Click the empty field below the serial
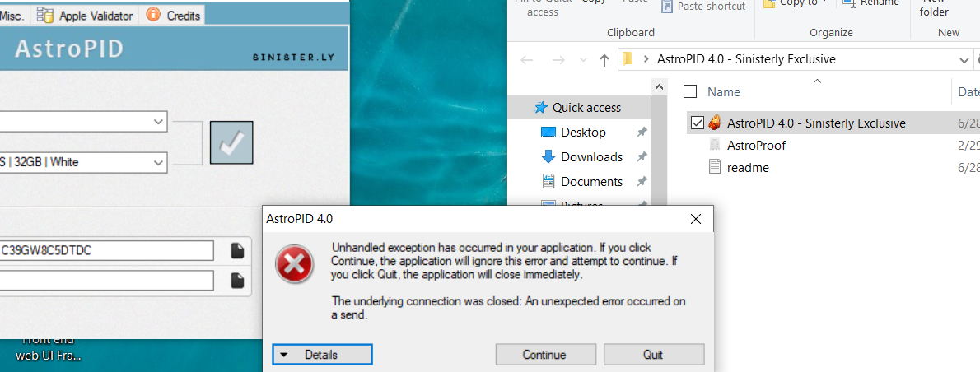This screenshot has width=980, height=372. click(x=107, y=281)
